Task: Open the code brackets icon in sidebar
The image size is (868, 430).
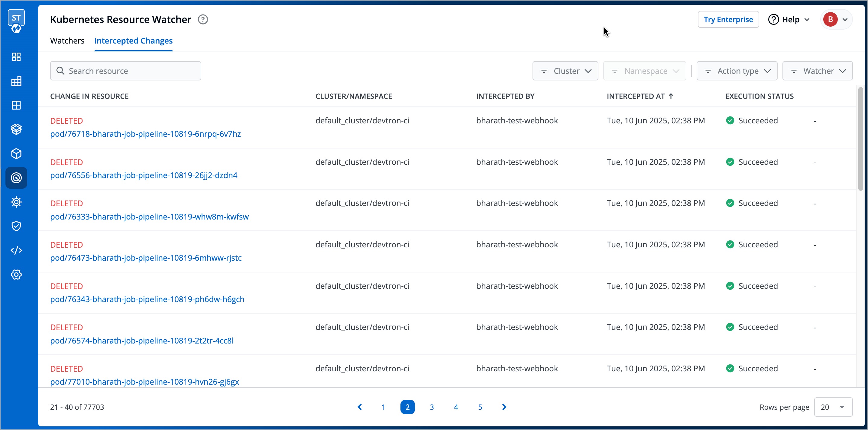Action: tap(16, 250)
